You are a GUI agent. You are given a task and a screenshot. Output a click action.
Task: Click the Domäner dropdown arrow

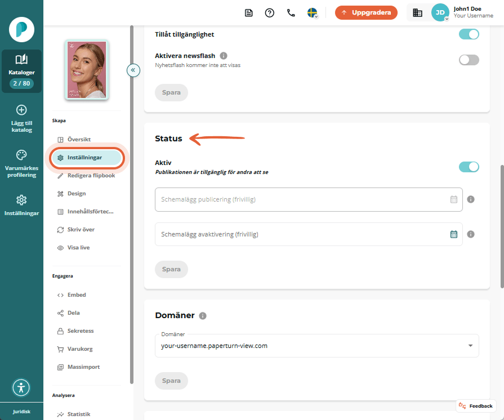[x=470, y=346]
